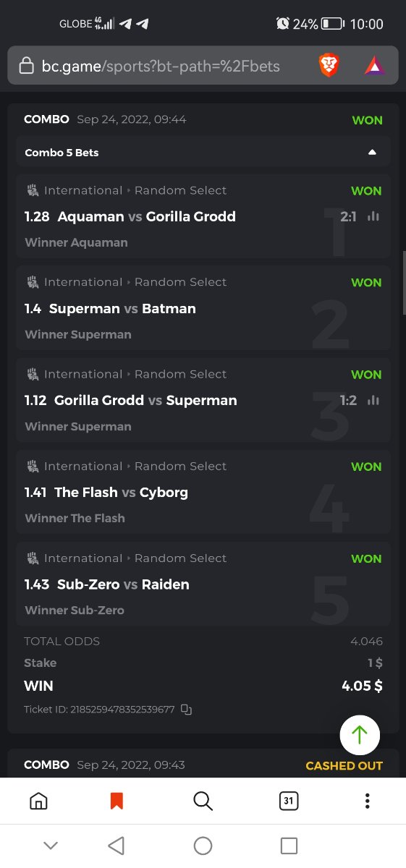Copy the Ticket ID with copy icon
This screenshot has height=868, width=406.
[186, 710]
